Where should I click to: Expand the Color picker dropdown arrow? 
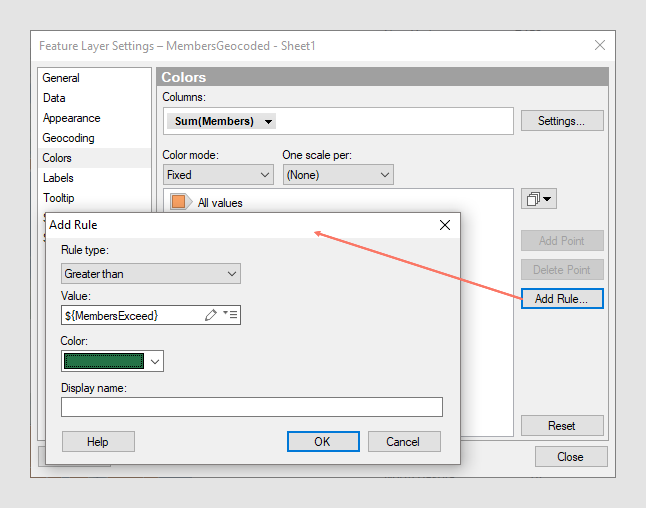click(155, 361)
